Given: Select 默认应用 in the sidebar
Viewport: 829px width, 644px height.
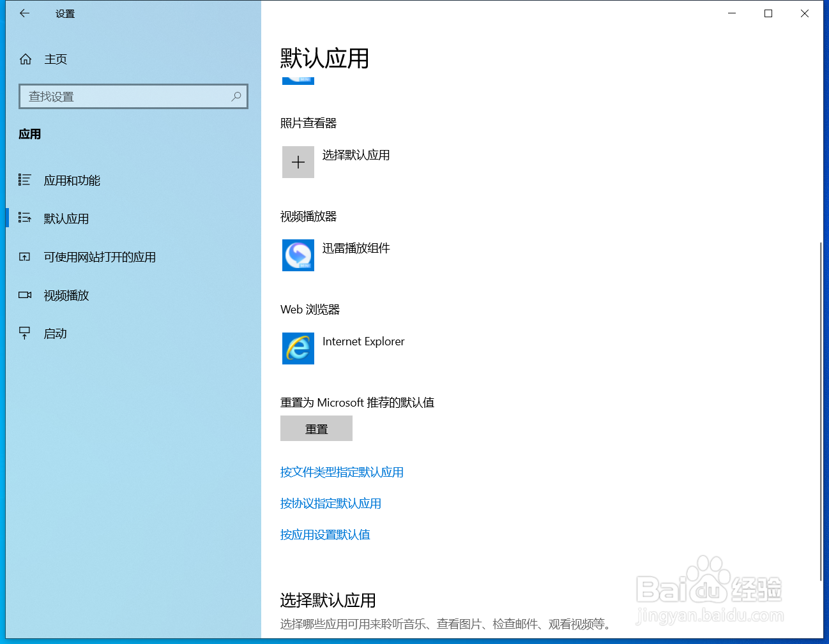Looking at the screenshot, I should pos(66,218).
